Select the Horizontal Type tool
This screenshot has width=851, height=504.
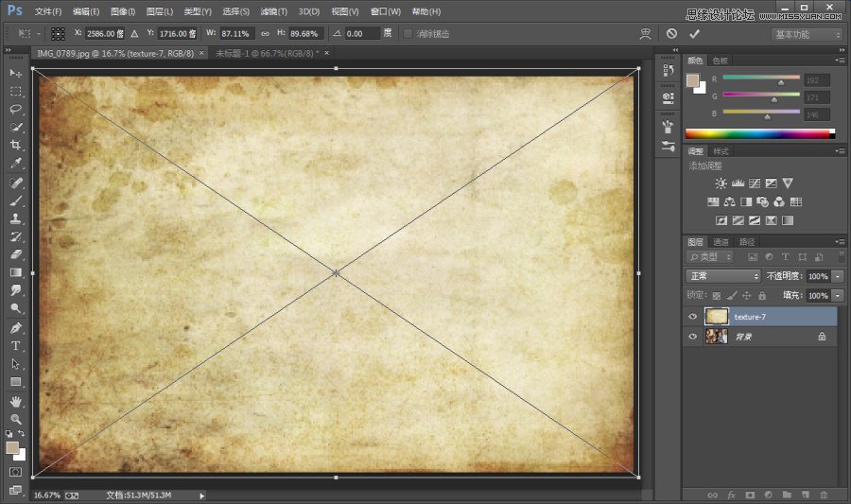click(x=15, y=346)
